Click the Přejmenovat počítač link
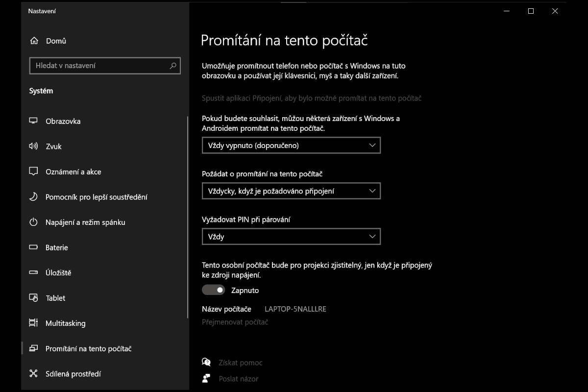The width and height of the screenshot is (588, 392). point(235,322)
